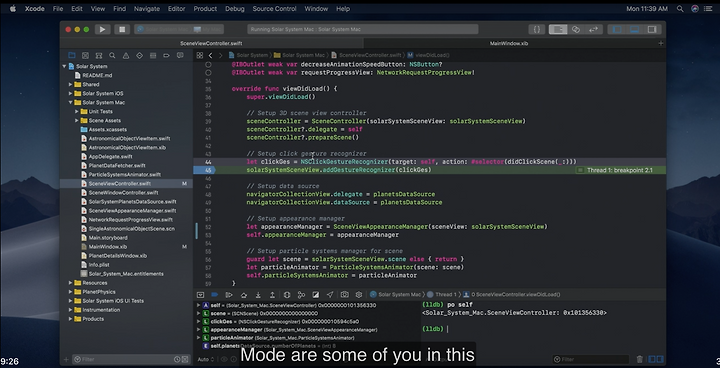Collapse the Solar System project root
720x368 pixels.
coord(64,66)
